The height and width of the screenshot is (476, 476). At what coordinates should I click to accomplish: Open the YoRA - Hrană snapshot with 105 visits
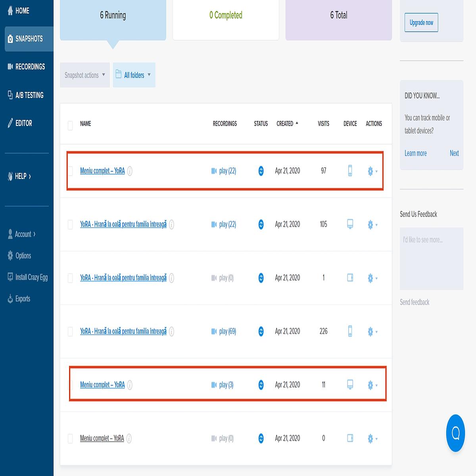point(123,224)
